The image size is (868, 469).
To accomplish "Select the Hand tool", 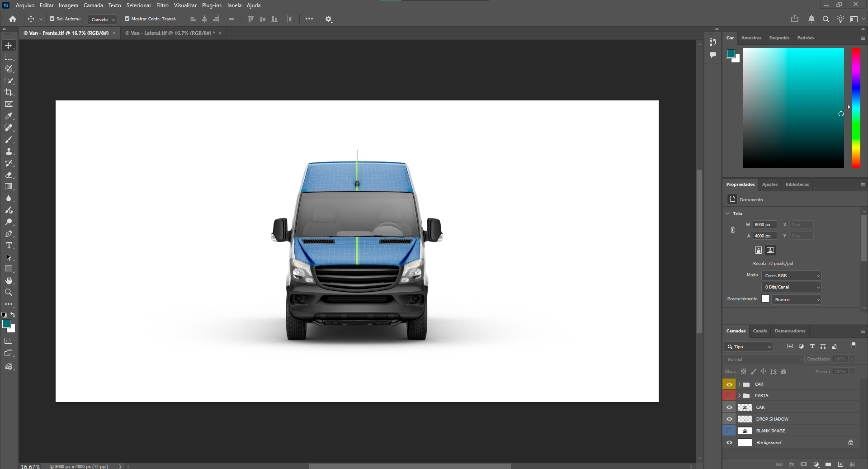I will tap(9, 280).
